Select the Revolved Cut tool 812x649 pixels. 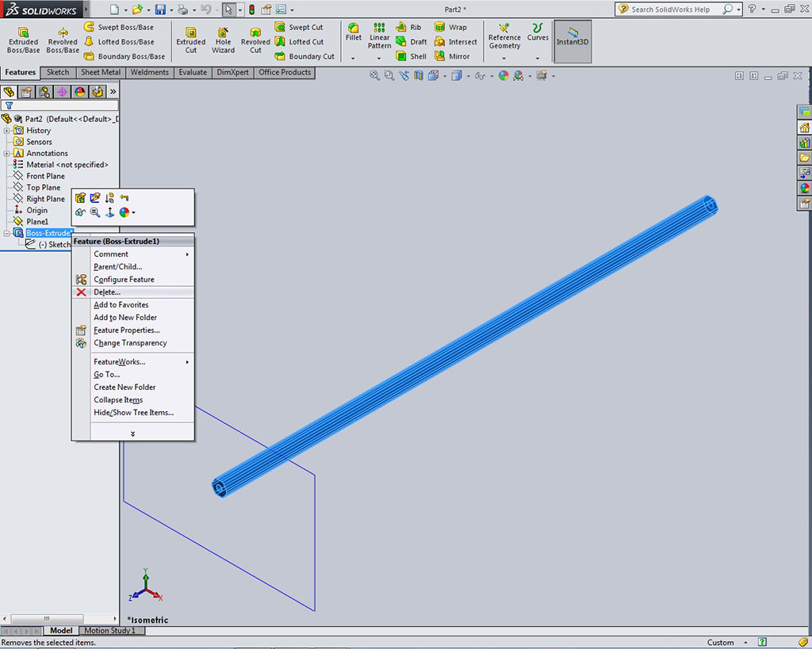coord(255,40)
